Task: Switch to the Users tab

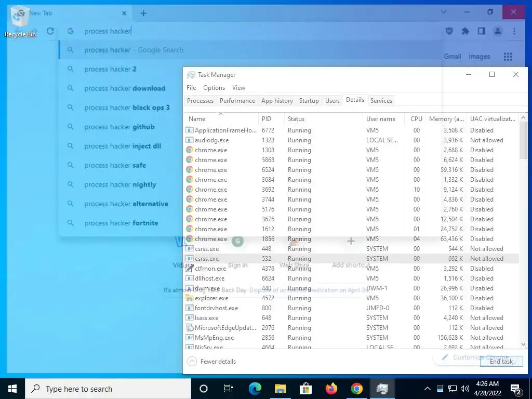Action: (x=332, y=100)
